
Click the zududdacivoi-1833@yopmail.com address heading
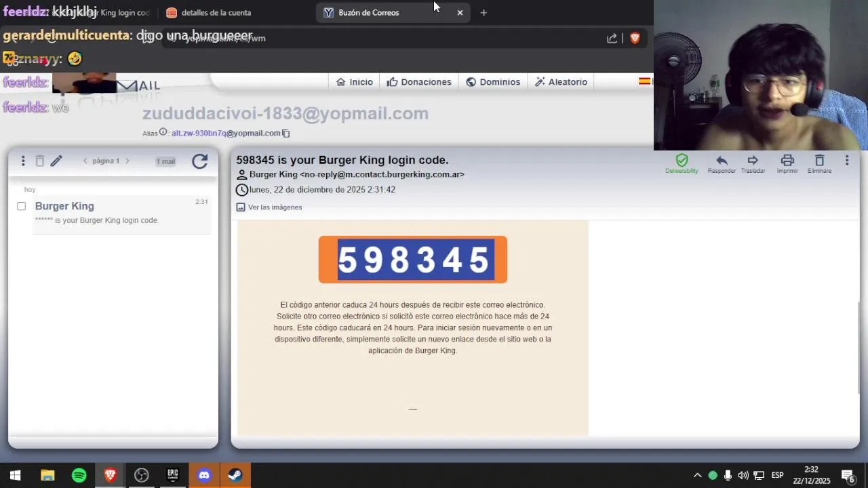pos(285,113)
